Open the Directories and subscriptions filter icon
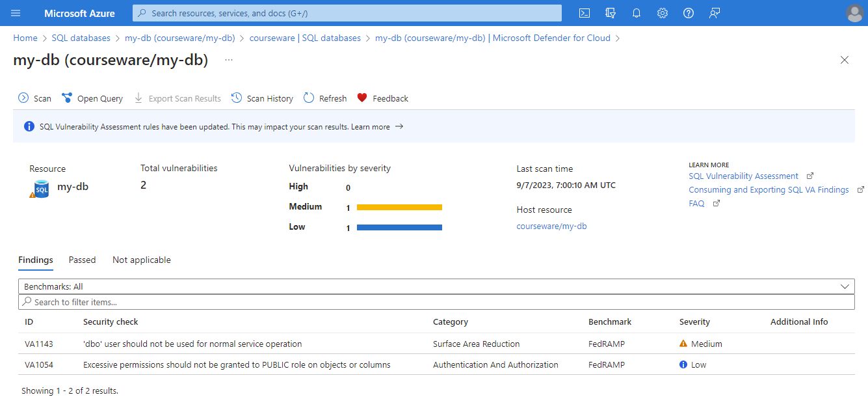This screenshot has height=410, width=868. (x=611, y=13)
